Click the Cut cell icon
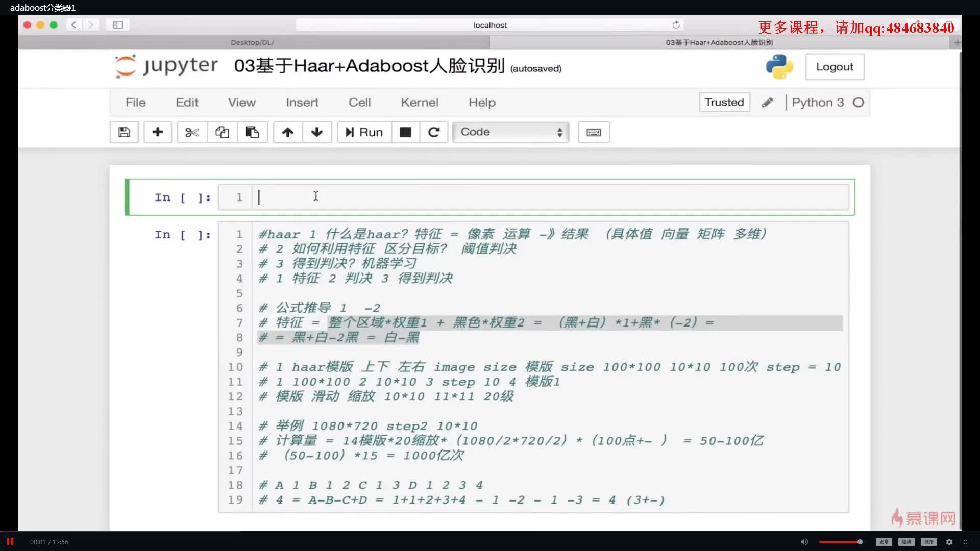The width and height of the screenshot is (980, 551). [x=191, y=131]
